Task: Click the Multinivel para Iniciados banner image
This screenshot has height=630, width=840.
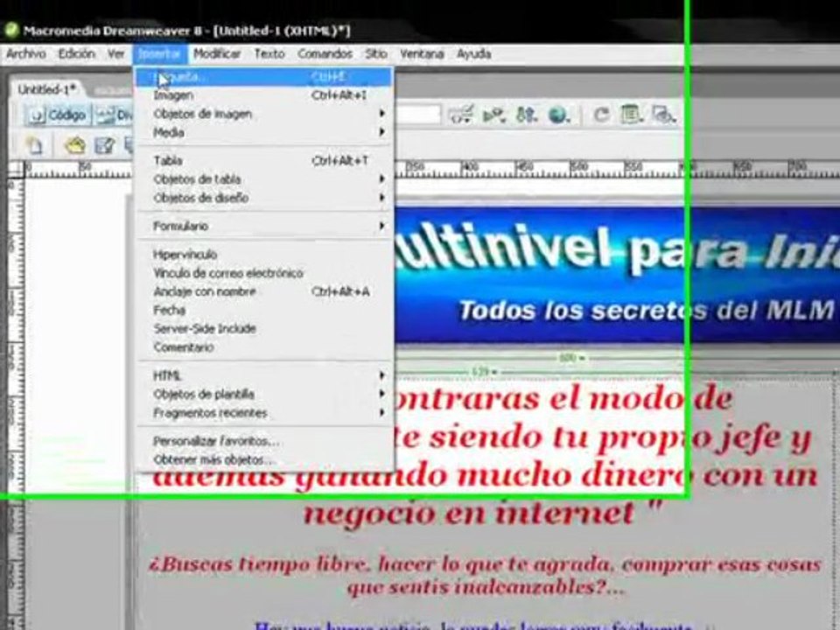Action: [617, 274]
